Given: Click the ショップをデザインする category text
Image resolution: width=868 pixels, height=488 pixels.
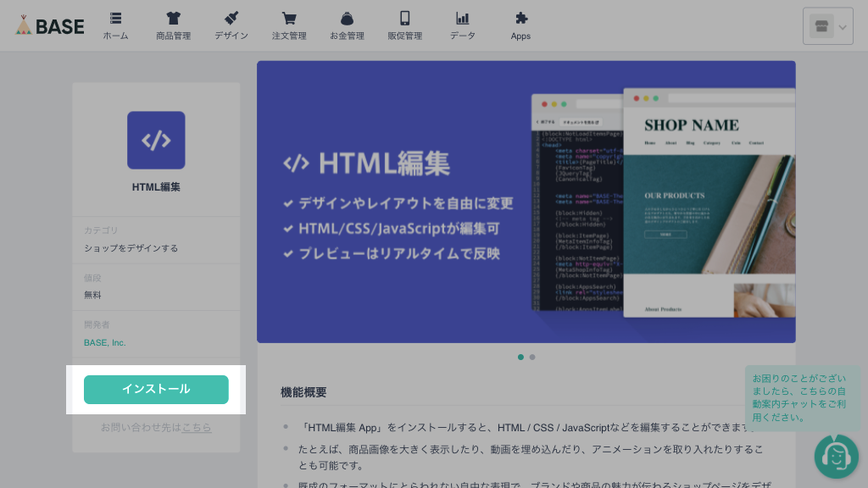Looking at the screenshot, I should point(131,248).
